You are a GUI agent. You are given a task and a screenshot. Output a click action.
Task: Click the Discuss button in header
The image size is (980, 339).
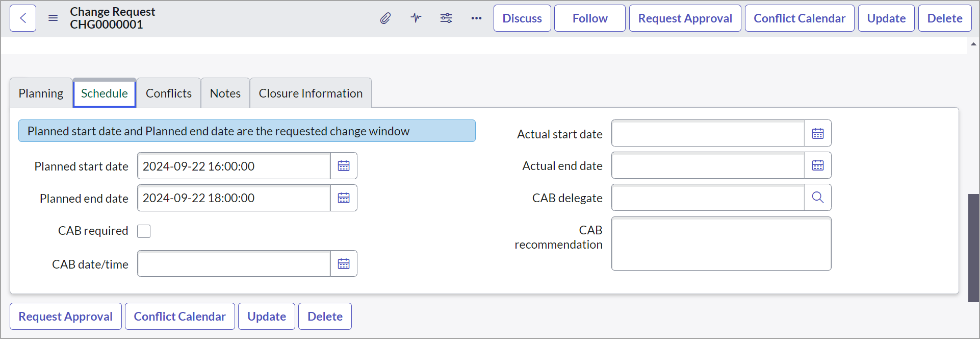522,18
